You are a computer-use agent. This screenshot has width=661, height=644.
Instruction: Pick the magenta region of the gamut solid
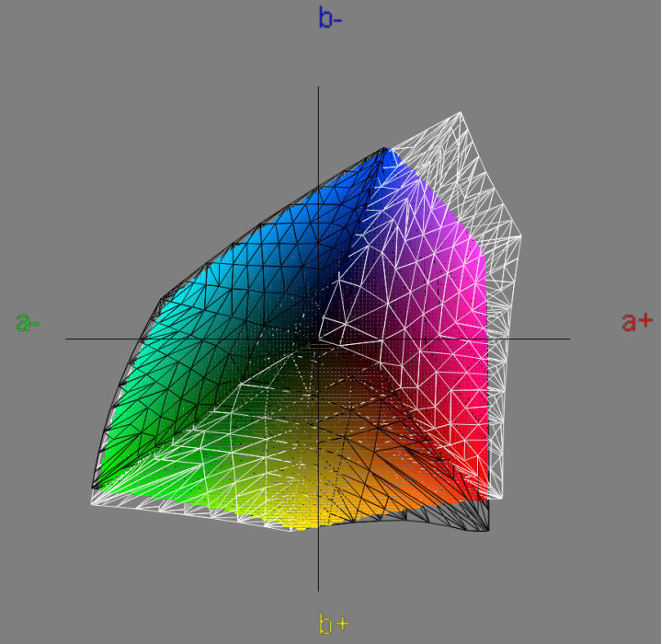coord(460,276)
